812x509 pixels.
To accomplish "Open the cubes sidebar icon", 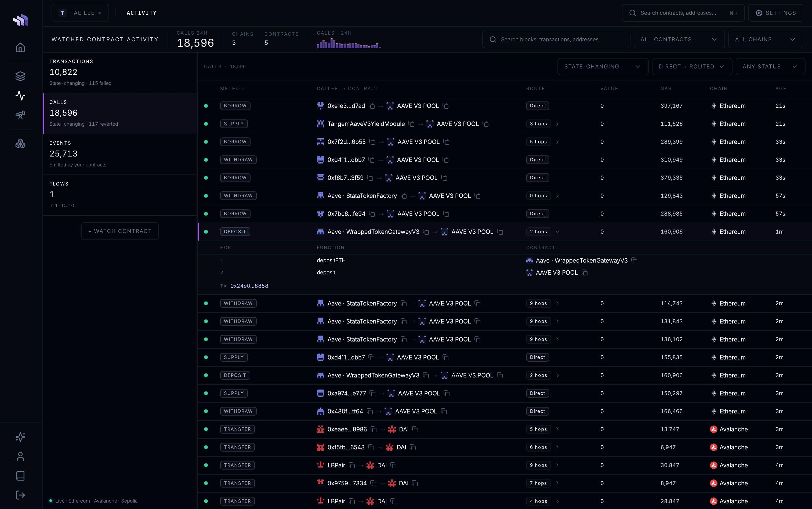I will tap(20, 144).
